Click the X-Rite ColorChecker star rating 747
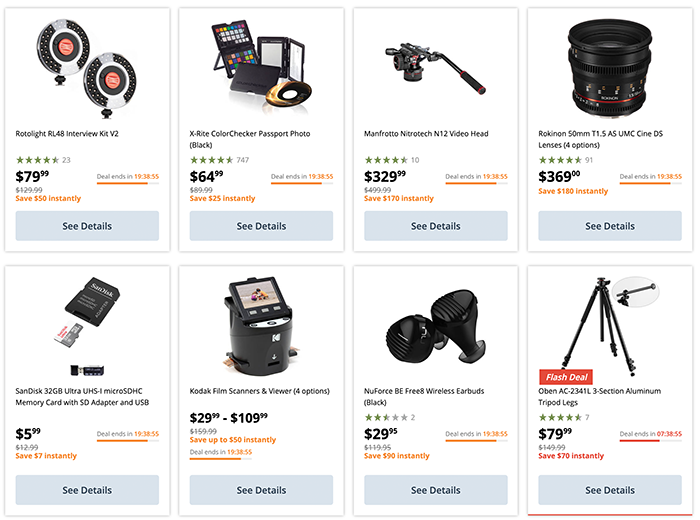Screen dimensions: 700x520 [x=219, y=160]
